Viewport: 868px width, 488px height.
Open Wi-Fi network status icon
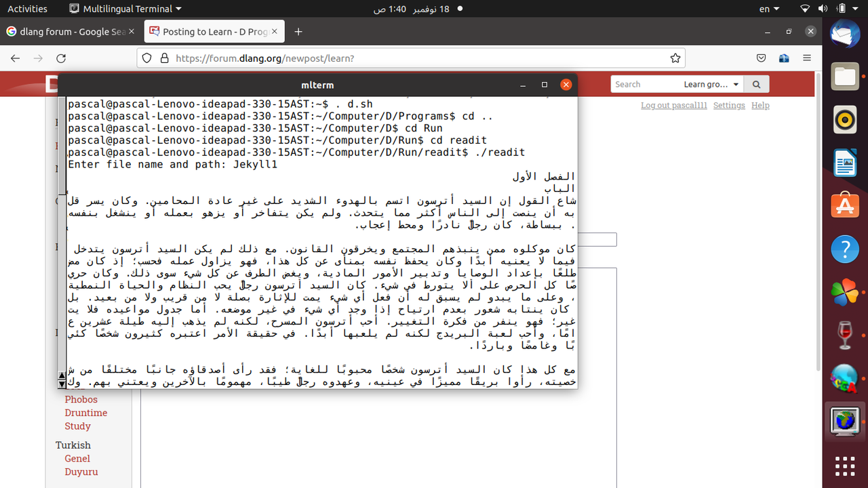click(x=805, y=9)
